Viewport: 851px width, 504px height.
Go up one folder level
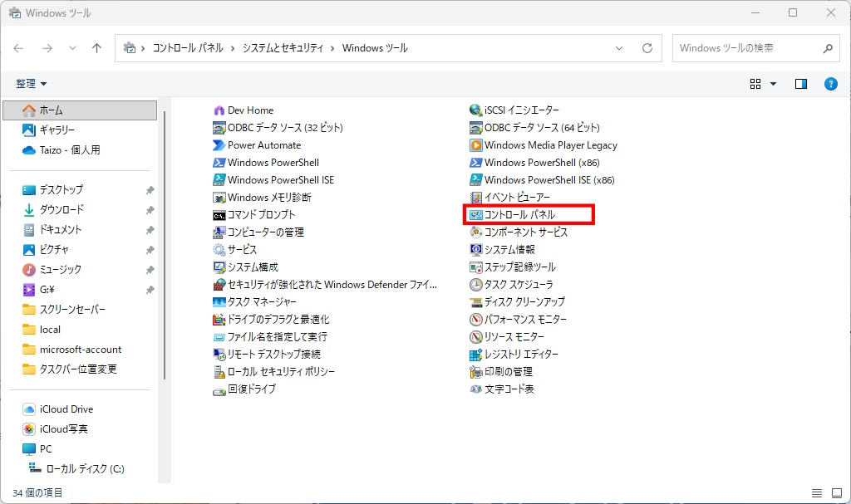point(96,48)
